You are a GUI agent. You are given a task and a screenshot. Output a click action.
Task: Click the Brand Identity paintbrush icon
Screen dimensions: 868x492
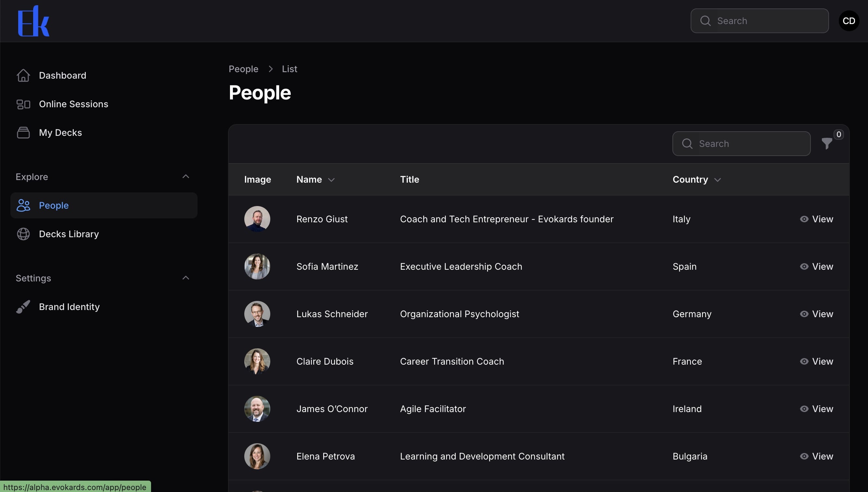click(23, 306)
